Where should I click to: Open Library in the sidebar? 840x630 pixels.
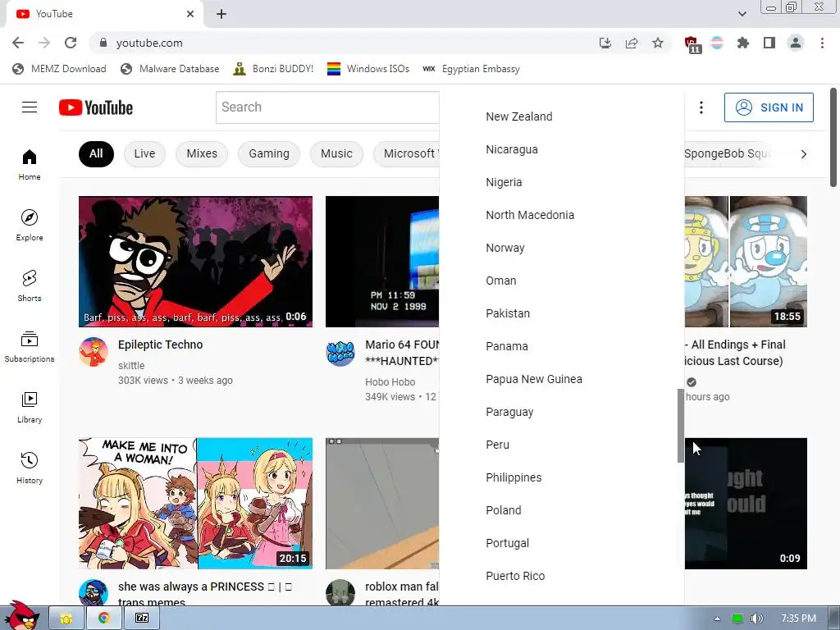(30, 407)
